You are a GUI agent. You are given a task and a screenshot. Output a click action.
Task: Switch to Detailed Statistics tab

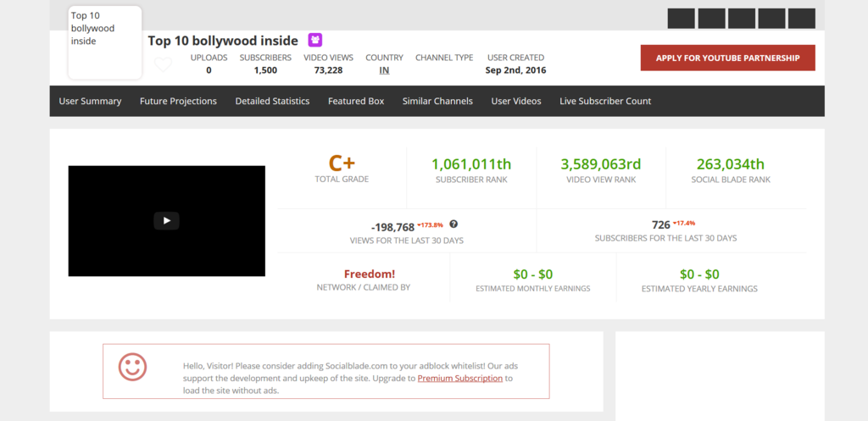click(272, 102)
